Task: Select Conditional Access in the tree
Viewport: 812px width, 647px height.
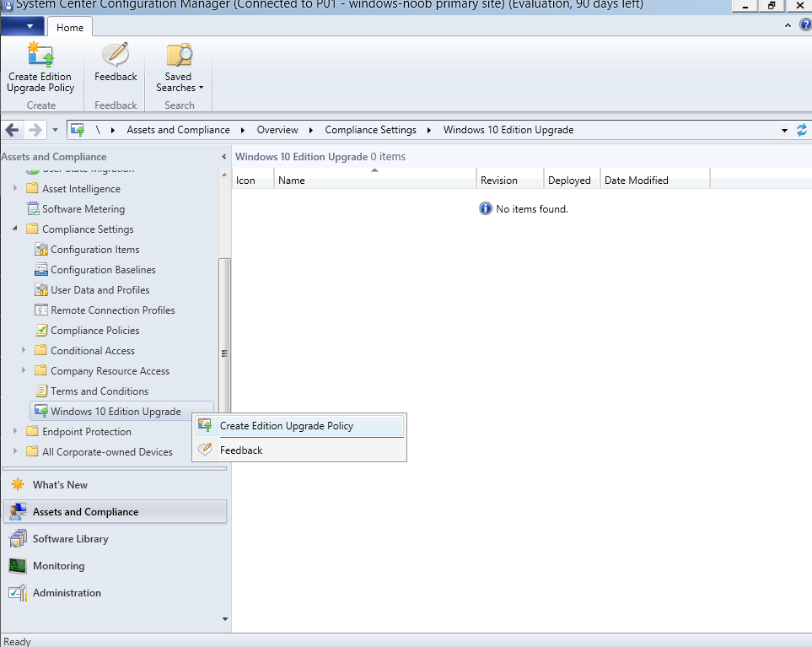Action: pyautogui.click(x=93, y=351)
